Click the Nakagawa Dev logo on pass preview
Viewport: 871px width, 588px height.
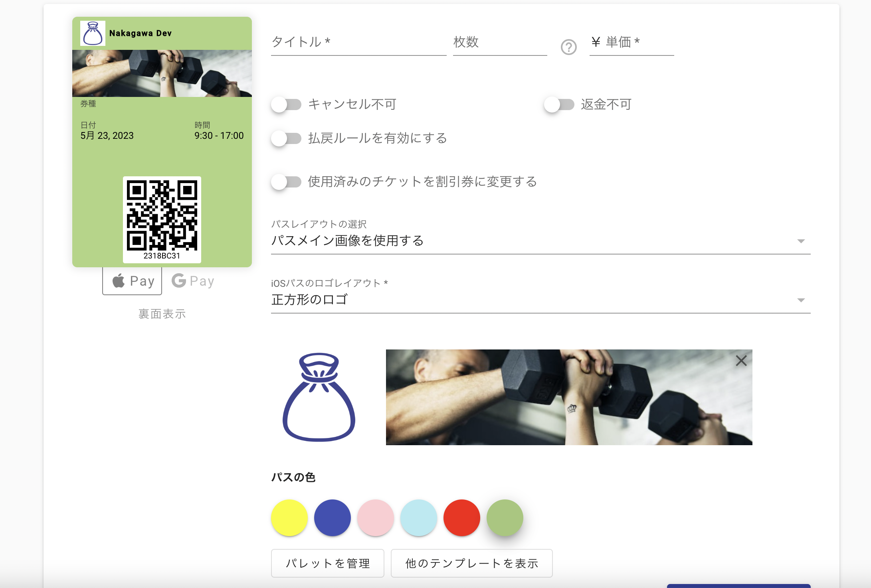(93, 34)
